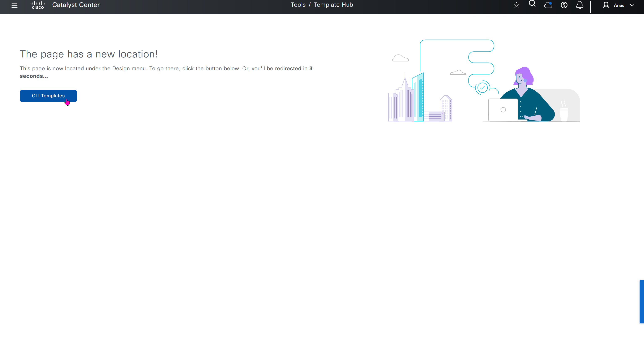The image size is (644, 347).
Task: Open the search magnifier icon
Action: pyautogui.click(x=532, y=4)
